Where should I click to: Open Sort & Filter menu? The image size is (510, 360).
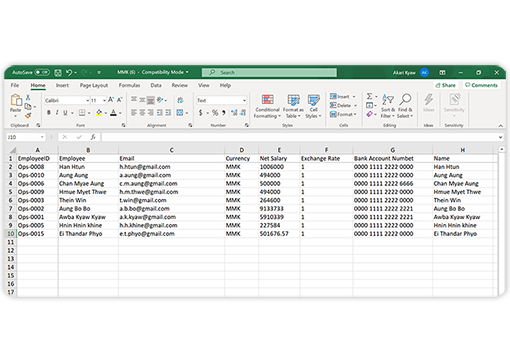point(388,106)
